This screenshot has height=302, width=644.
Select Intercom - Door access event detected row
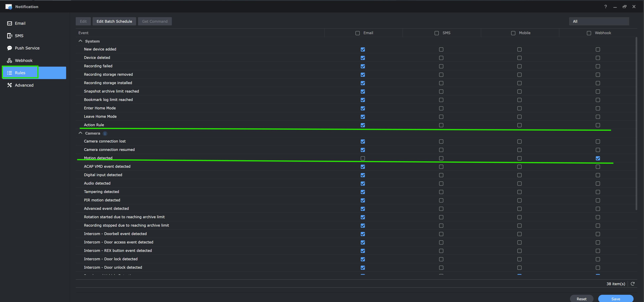[x=355, y=242]
